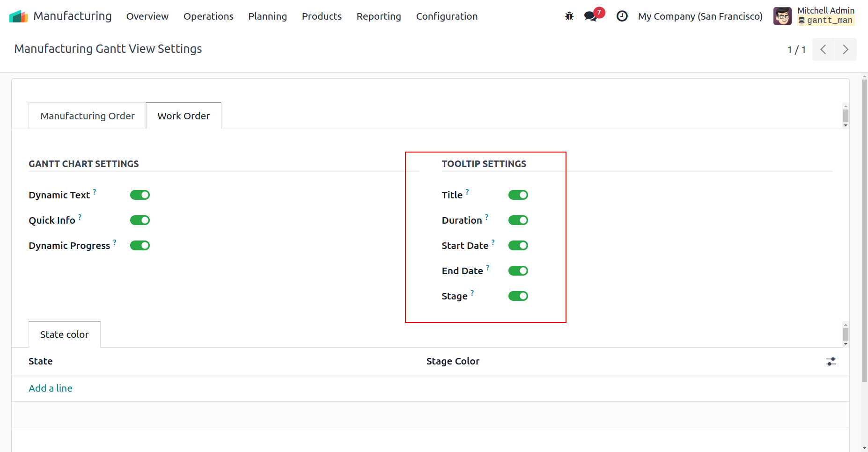Open the column options slider icon
The image size is (868, 452).
(831, 361)
